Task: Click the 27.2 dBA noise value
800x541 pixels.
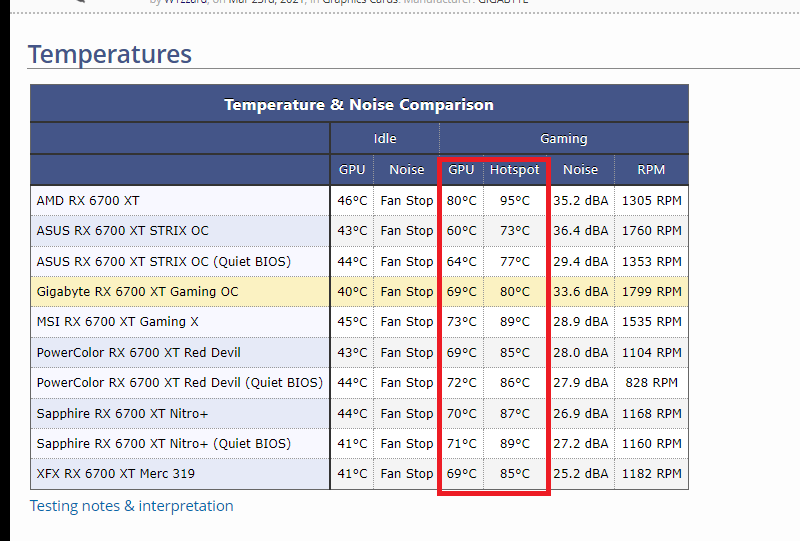Action: click(x=581, y=444)
